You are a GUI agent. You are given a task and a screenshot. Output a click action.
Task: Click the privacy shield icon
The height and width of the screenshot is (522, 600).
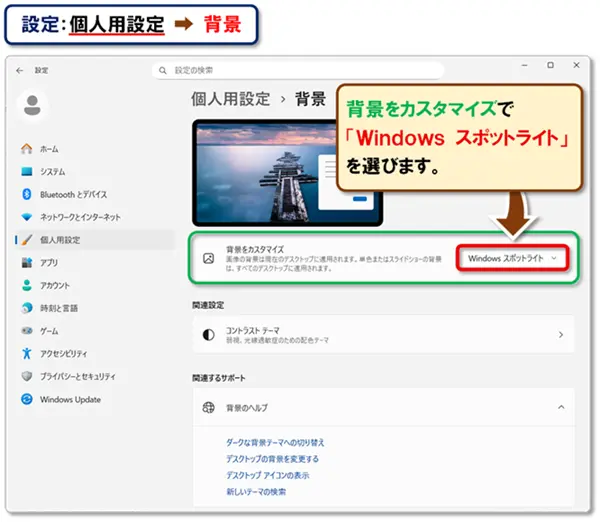click(x=27, y=376)
